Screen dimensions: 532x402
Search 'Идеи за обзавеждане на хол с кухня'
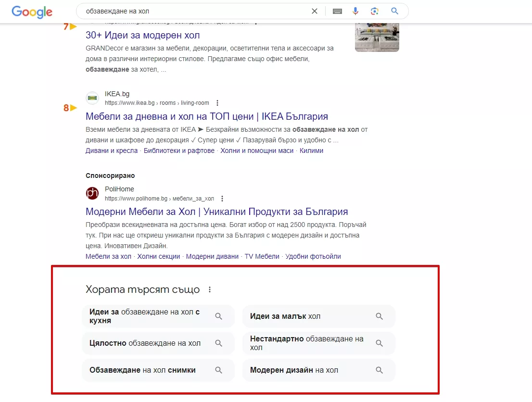point(158,316)
